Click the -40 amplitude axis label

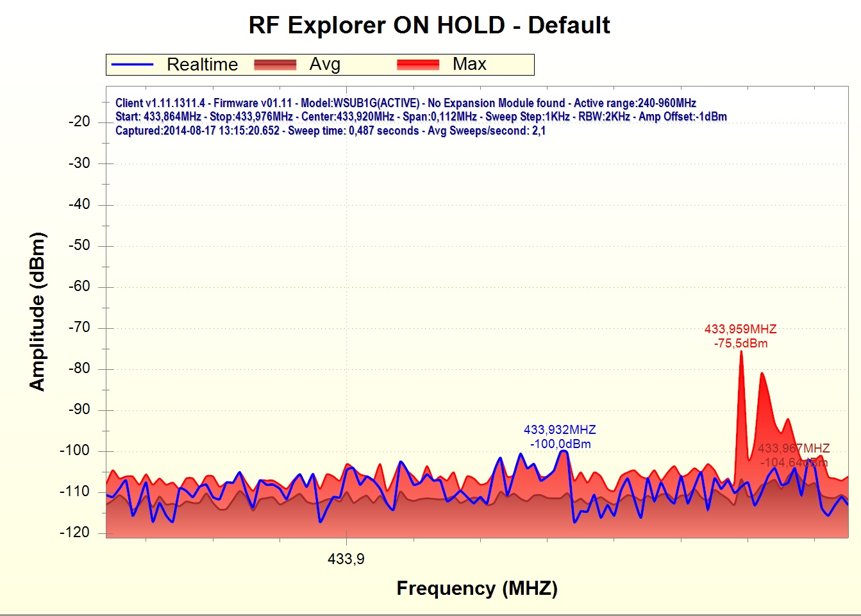[x=79, y=204]
